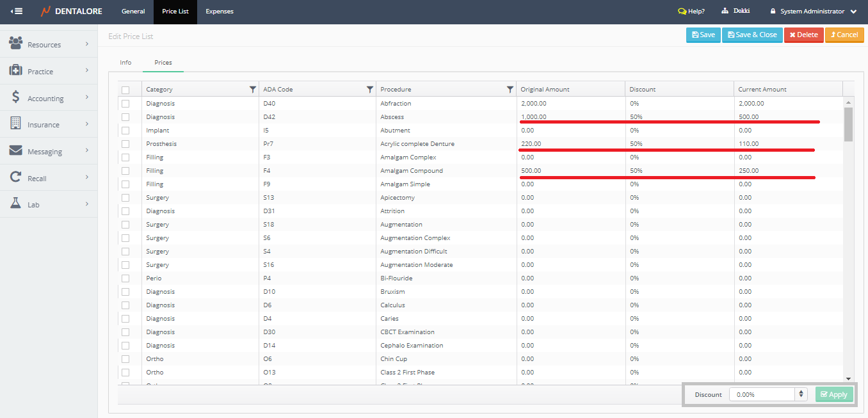Open the Expenses menu in top bar
The image size is (868, 418).
[x=220, y=12]
